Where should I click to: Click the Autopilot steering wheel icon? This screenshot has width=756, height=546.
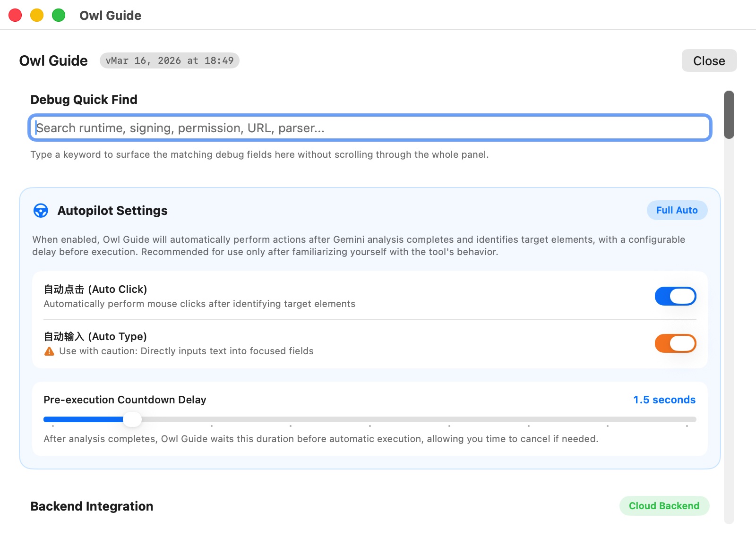[x=41, y=211]
